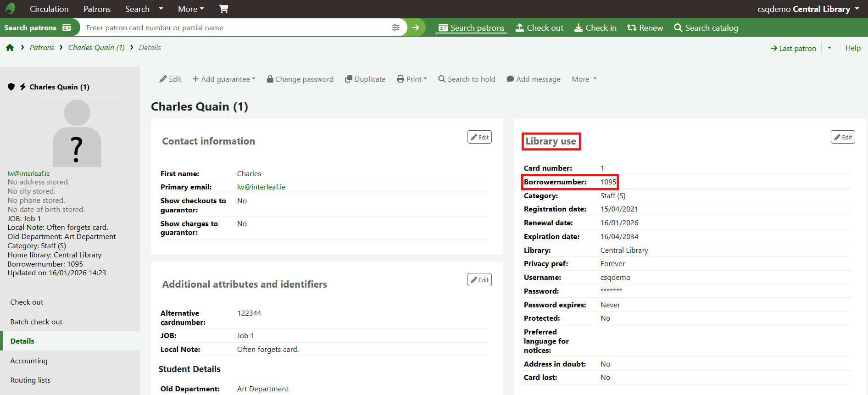Click Change password button

(x=300, y=79)
